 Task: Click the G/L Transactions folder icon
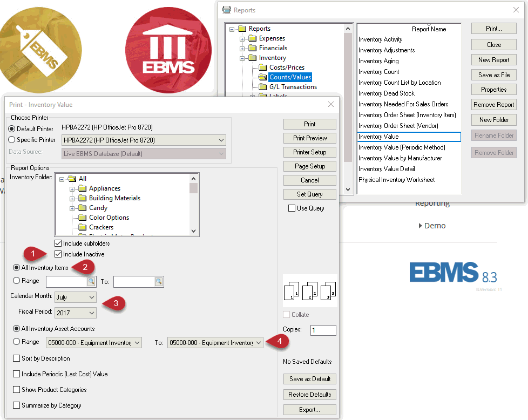pyautogui.click(x=263, y=87)
